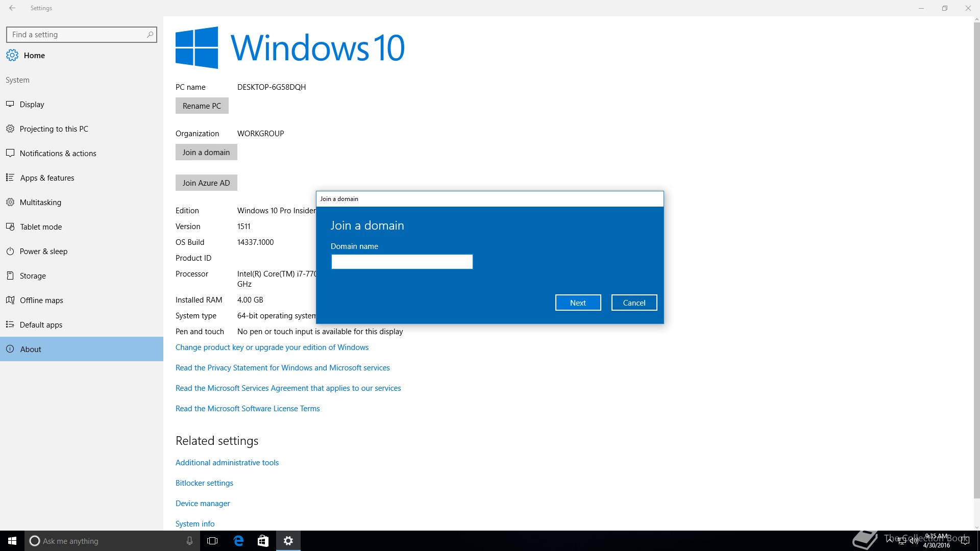
Task: Open Task View from the taskbar
Action: point(212,541)
